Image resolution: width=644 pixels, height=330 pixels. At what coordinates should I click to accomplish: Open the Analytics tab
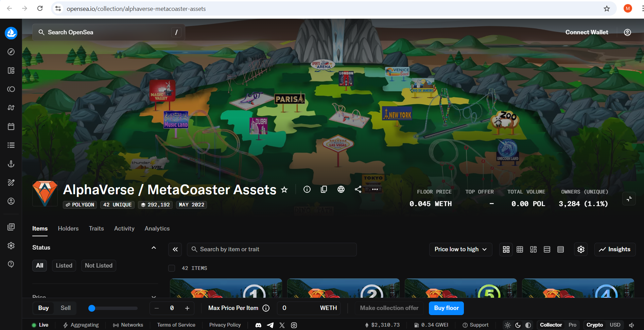[157, 228]
